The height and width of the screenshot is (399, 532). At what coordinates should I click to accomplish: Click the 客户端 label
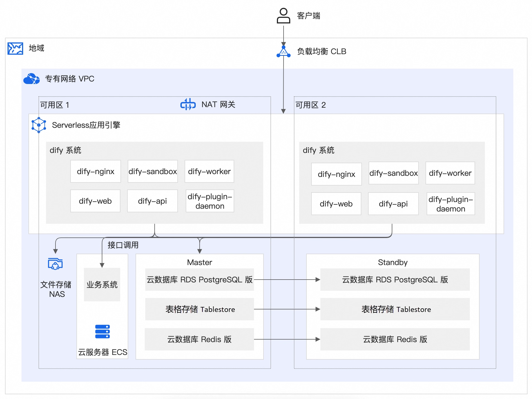309,16
